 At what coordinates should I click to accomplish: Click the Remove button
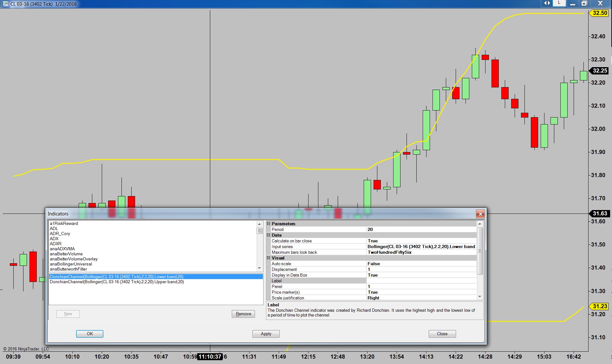click(243, 314)
